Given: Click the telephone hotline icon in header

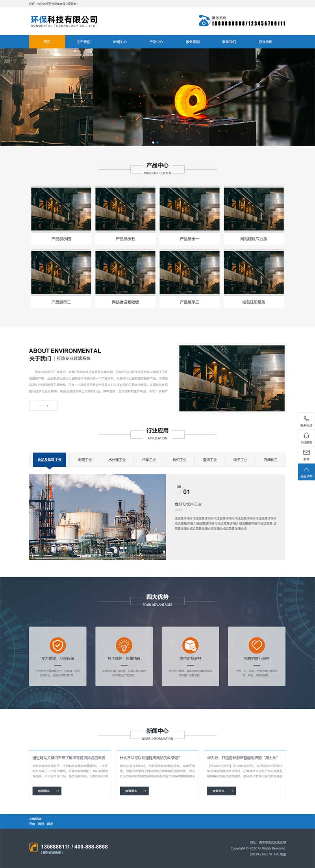Looking at the screenshot, I should tap(204, 20).
